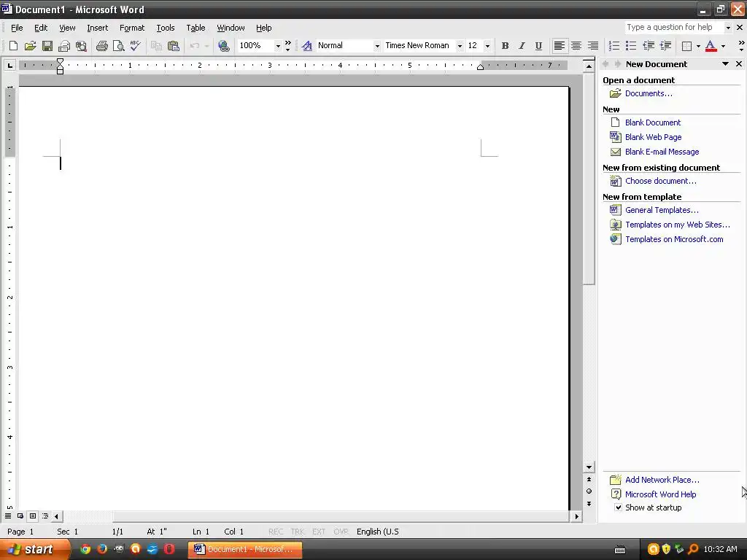
Task: Open the Edit menu
Action: coord(41,28)
